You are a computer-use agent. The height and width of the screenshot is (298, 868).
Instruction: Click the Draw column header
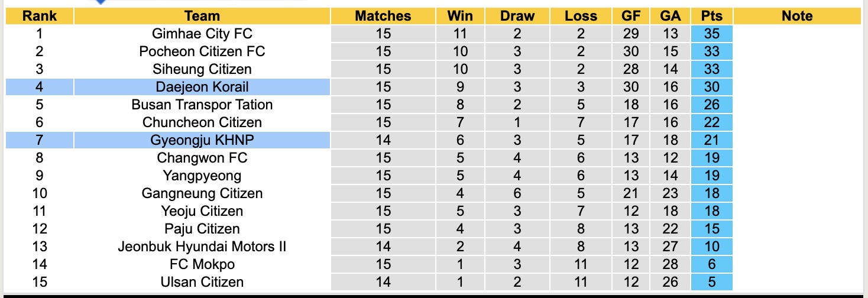(x=517, y=16)
